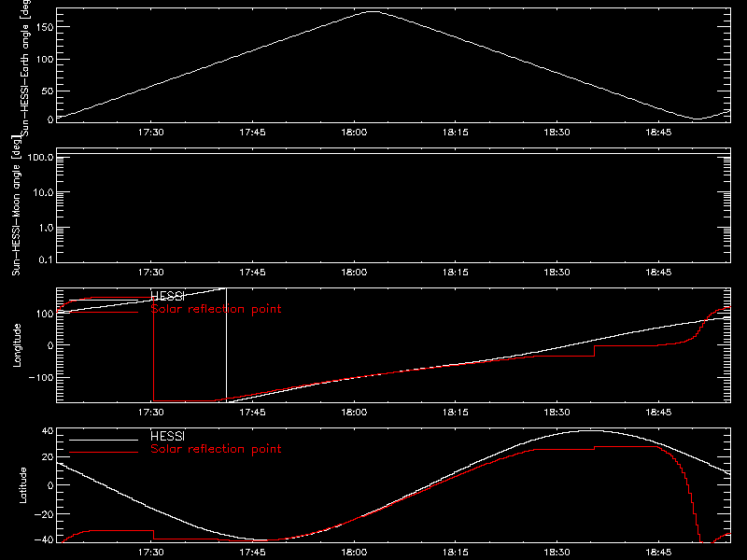Image resolution: width=747 pixels, height=560 pixels.
Task: Click 17:45 under the Earth angle plot
Action: [x=252, y=133]
